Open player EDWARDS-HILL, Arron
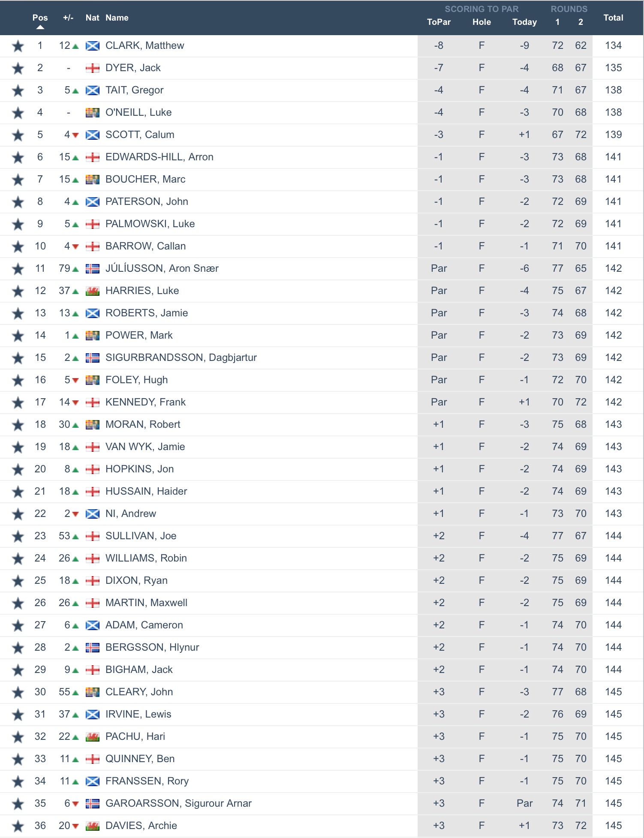The height and width of the screenshot is (838, 644). [x=159, y=157]
